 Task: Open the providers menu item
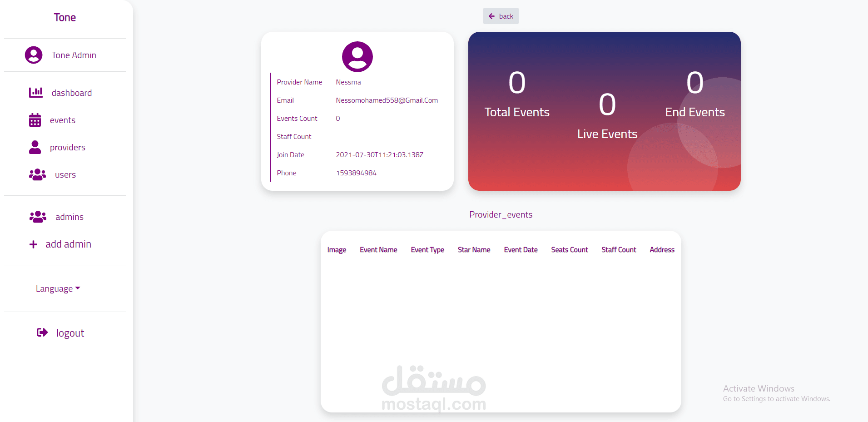tap(68, 147)
